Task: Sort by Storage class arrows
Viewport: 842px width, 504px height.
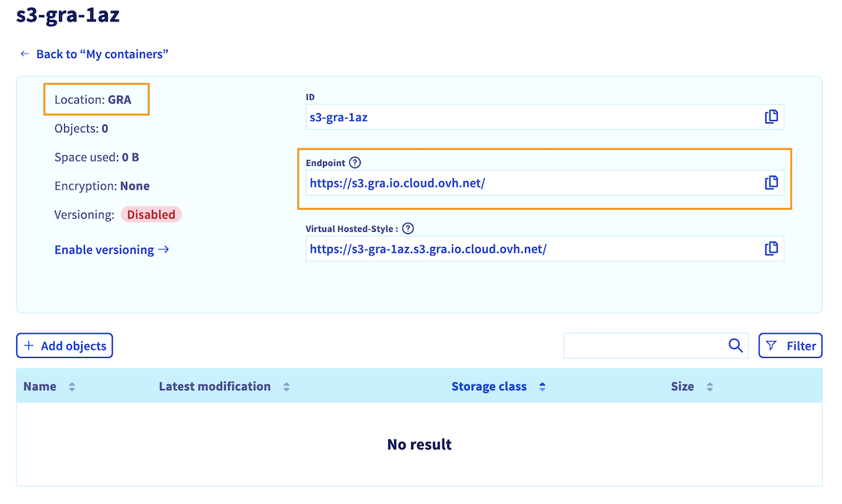Action: coord(542,387)
